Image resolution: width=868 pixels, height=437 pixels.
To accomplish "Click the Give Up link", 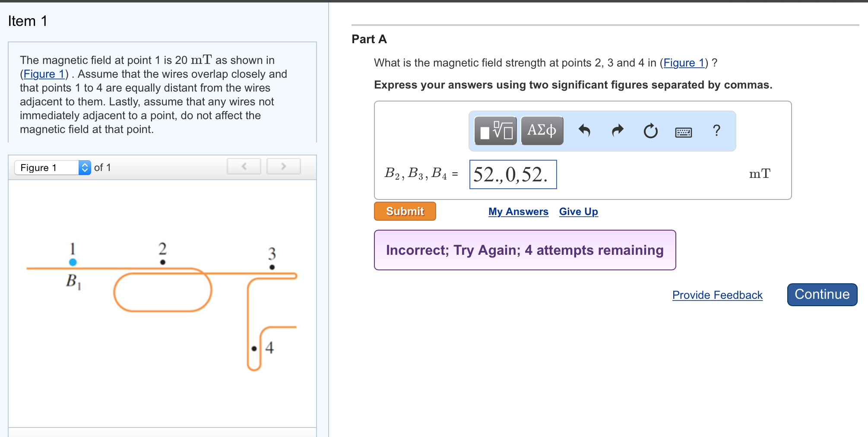I will (578, 212).
